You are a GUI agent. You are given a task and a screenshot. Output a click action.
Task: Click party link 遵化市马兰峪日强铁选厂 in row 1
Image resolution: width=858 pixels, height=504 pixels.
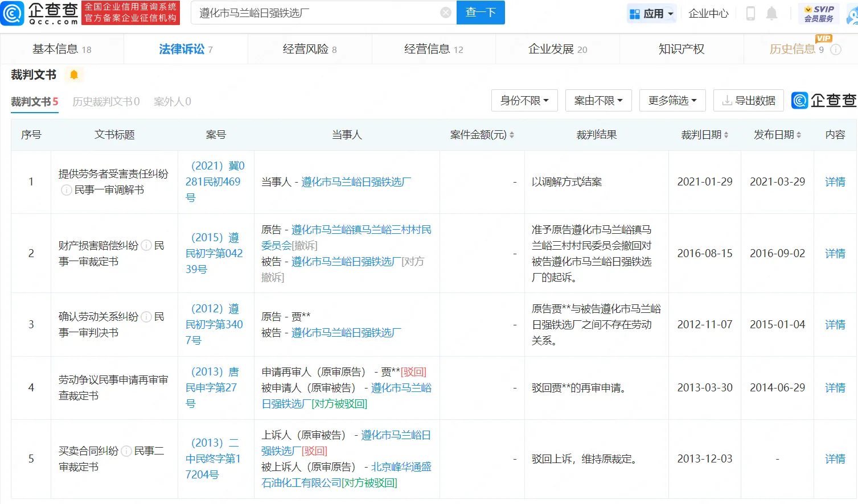tap(356, 182)
